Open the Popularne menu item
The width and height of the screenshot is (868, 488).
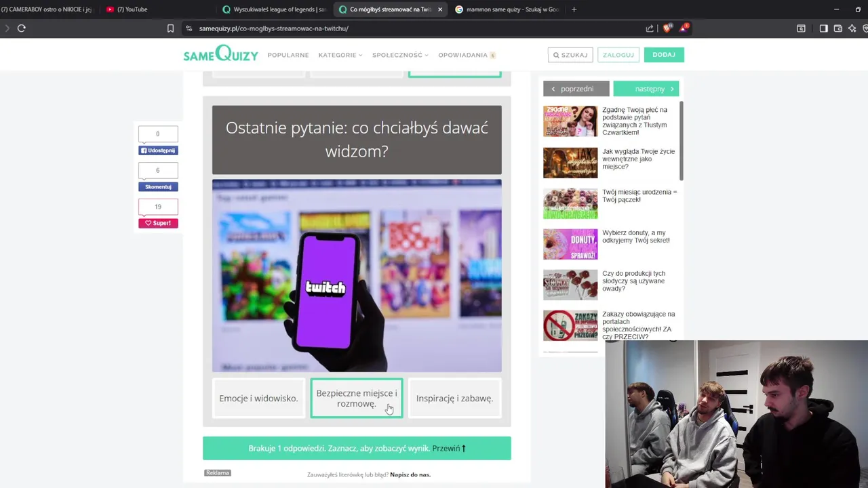[288, 55]
